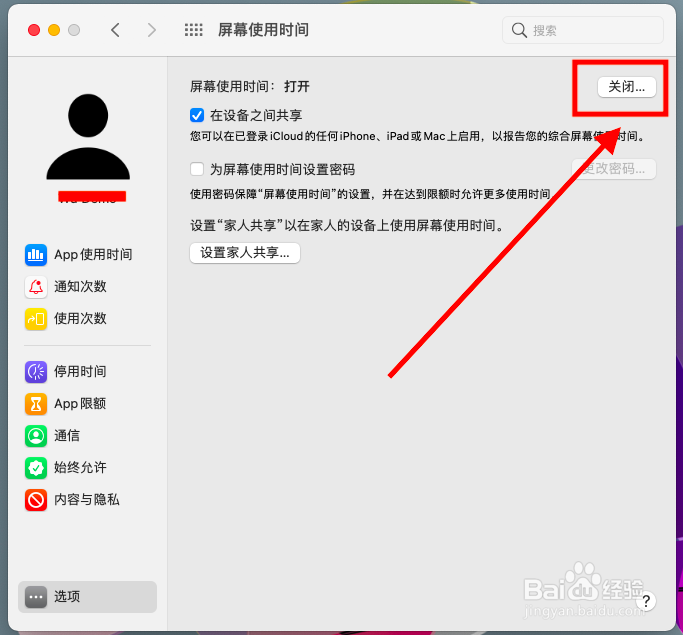Screen dimensions: 683x635
Task: Go back with the left chevron
Action: tap(115, 30)
